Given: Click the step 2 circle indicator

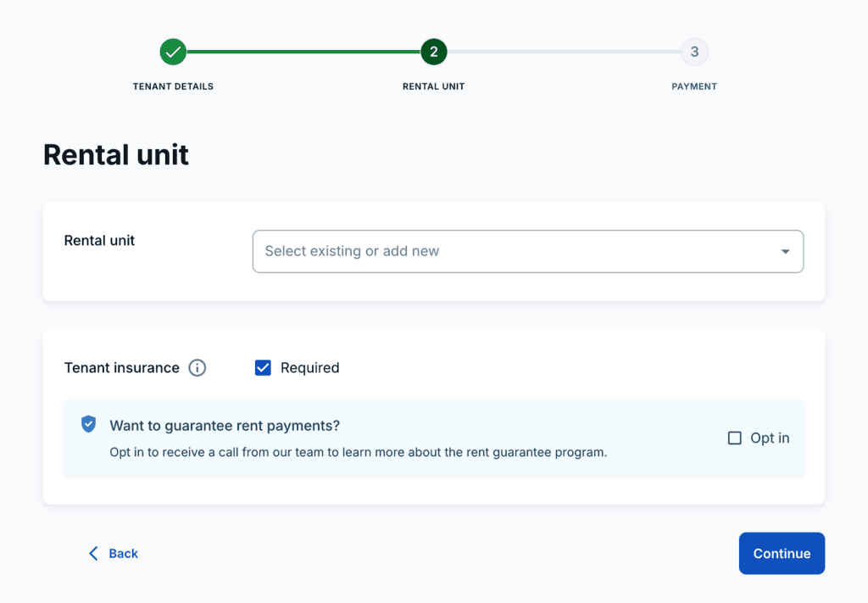Looking at the screenshot, I should pyautogui.click(x=433, y=52).
